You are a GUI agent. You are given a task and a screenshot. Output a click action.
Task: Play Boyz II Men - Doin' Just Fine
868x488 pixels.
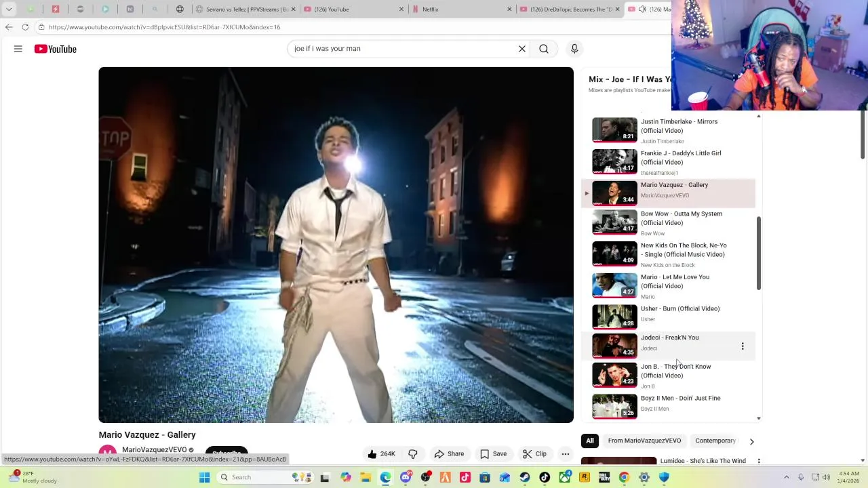click(668, 405)
